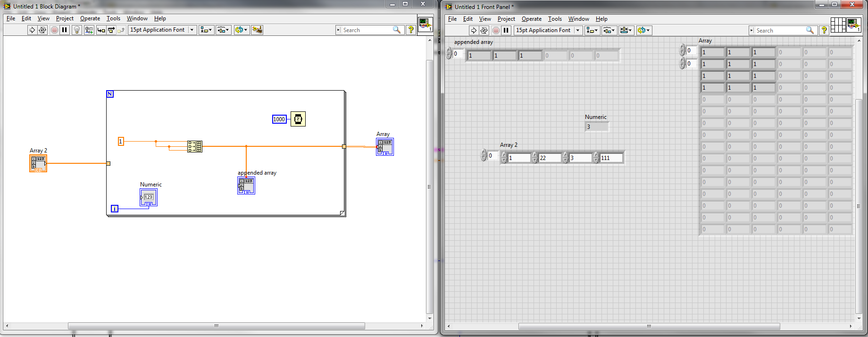Click connector pane grid icon

click(x=838, y=25)
